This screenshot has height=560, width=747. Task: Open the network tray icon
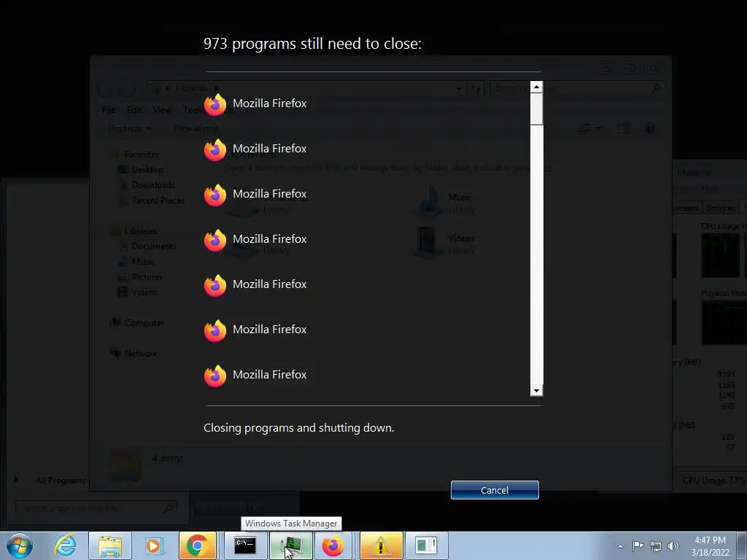656,546
